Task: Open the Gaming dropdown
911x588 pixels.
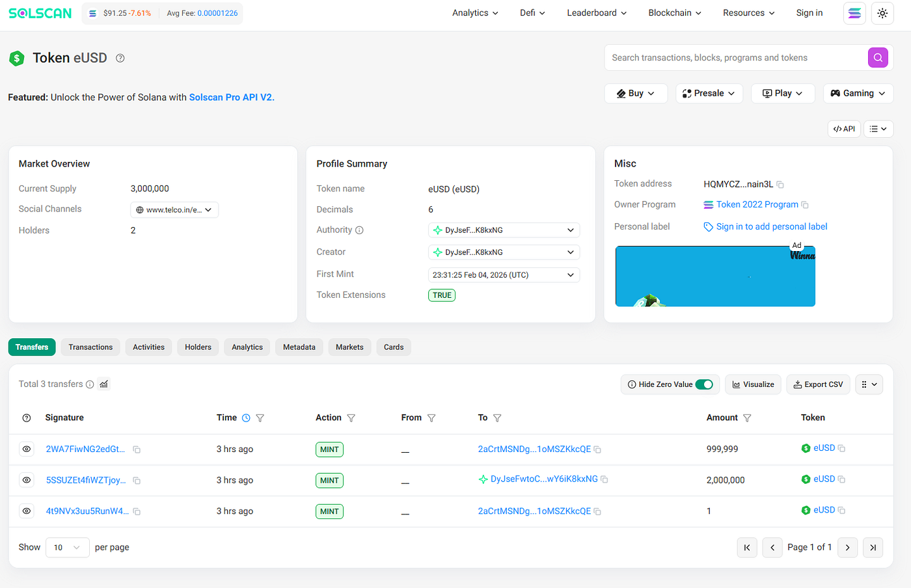Action: pos(858,94)
